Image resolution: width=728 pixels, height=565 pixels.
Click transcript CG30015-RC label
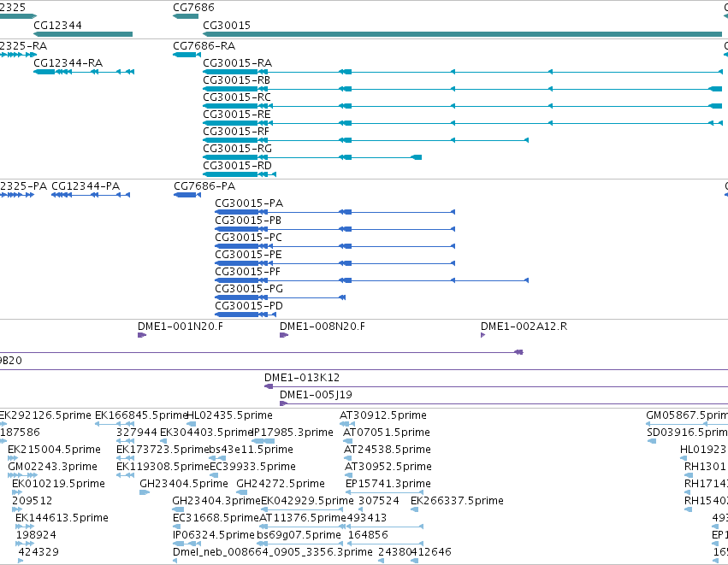(x=237, y=97)
